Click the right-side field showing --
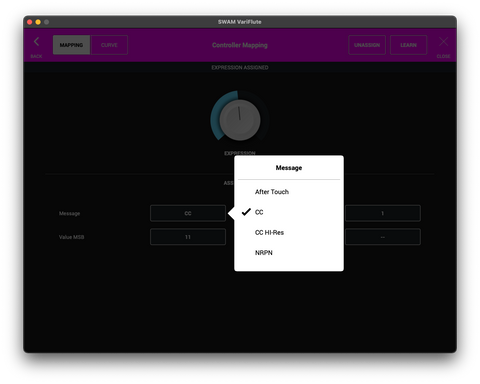This screenshot has width=480, height=384. [x=383, y=237]
